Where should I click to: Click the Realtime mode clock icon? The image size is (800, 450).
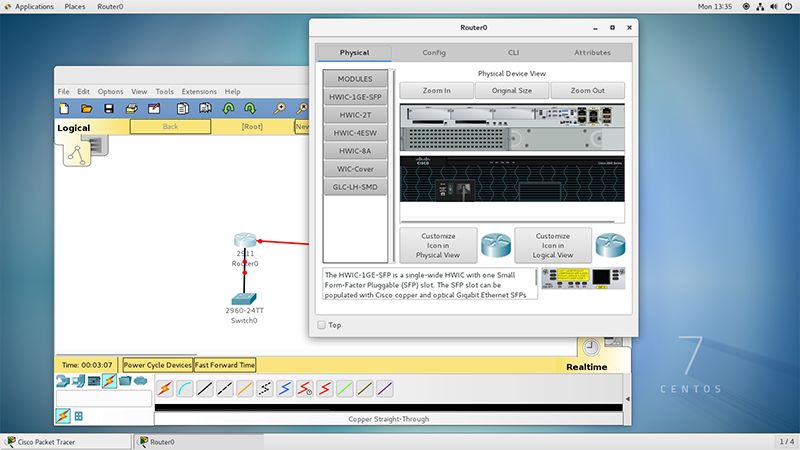(591, 347)
